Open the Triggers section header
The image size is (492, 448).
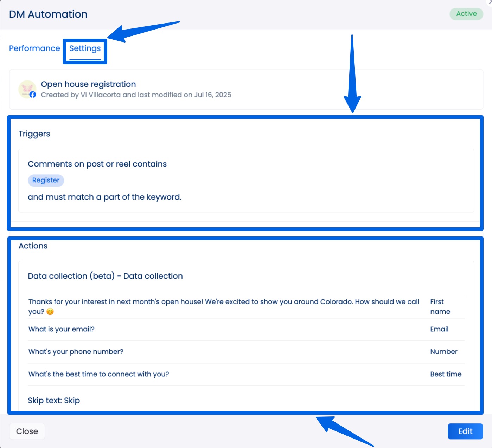[x=34, y=134]
